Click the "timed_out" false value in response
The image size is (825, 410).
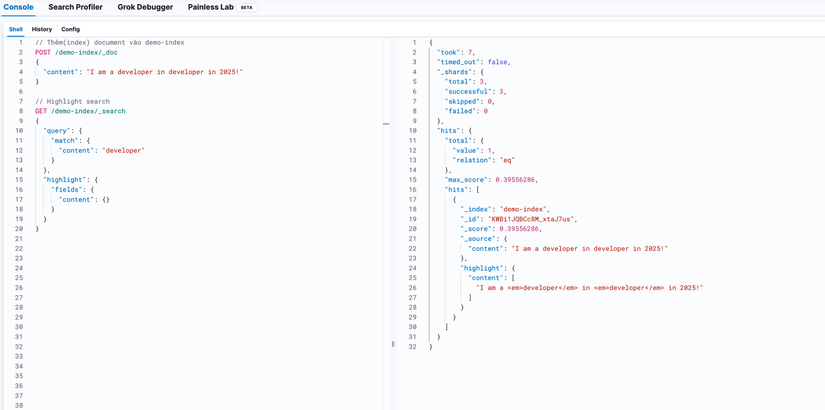click(499, 62)
